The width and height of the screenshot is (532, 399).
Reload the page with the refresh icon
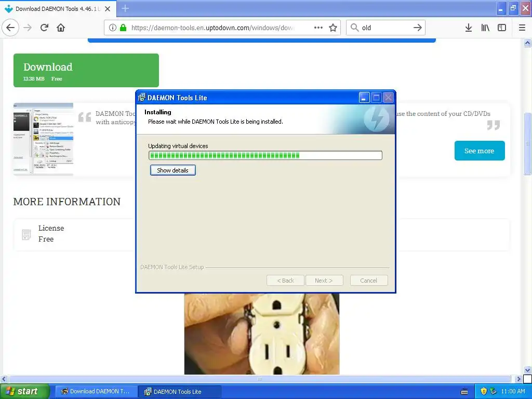(x=44, y=28)
